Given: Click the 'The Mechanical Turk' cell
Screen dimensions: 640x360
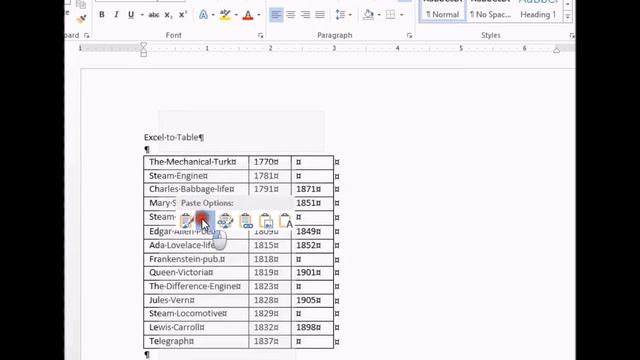Looking at the screenshot, I should click(x=196, y=162).
